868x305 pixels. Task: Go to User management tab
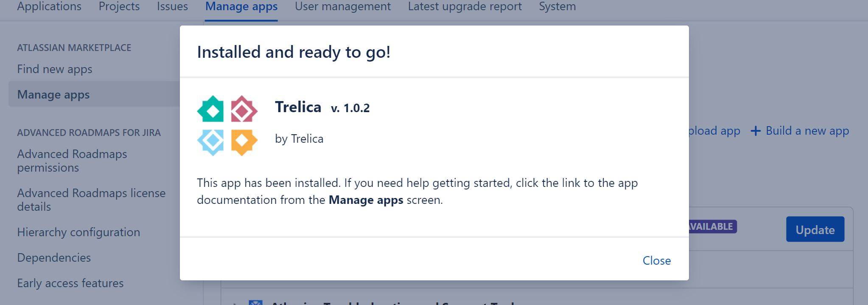[x=343, y=6]
